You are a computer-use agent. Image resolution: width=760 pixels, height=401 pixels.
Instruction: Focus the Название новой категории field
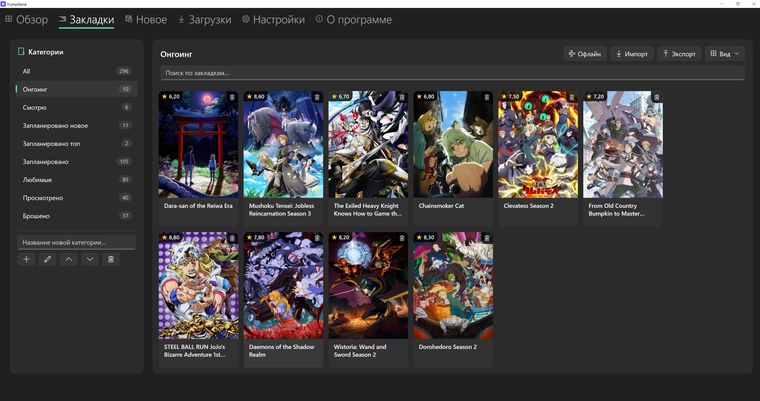77,242
